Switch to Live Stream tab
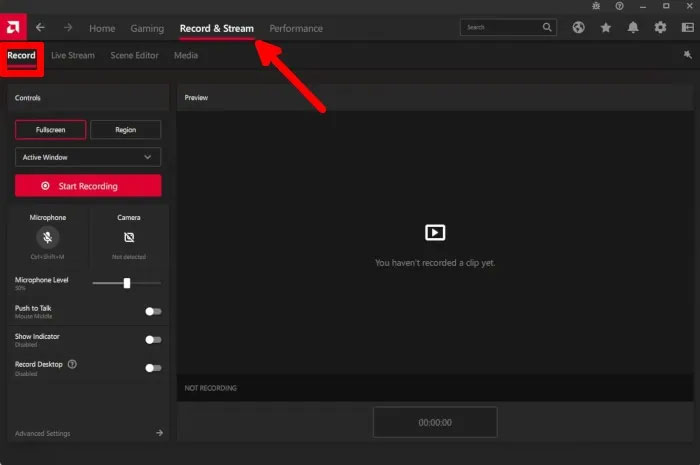The width and height of the screenshot is (700, 465). tap(73, 55)
